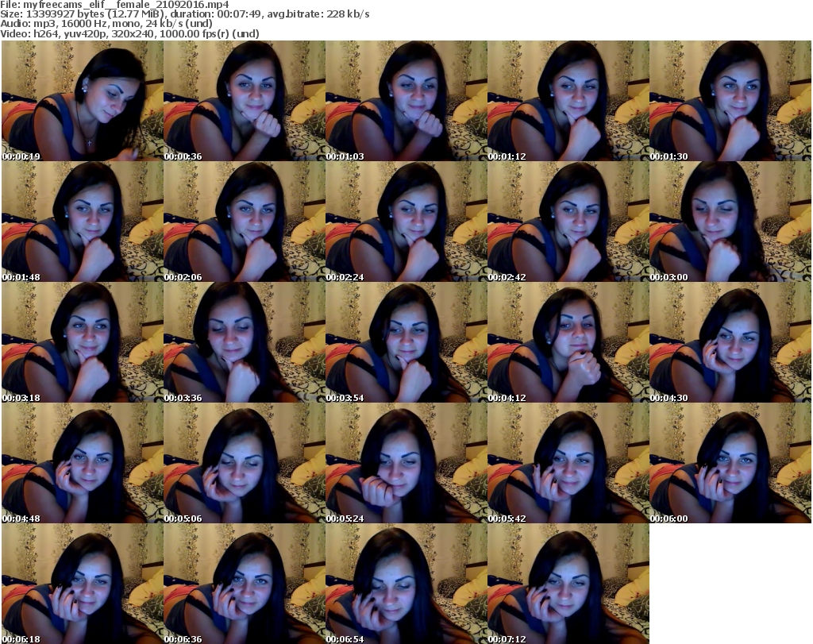Open the 00:04:30 thumbnail

730,342
